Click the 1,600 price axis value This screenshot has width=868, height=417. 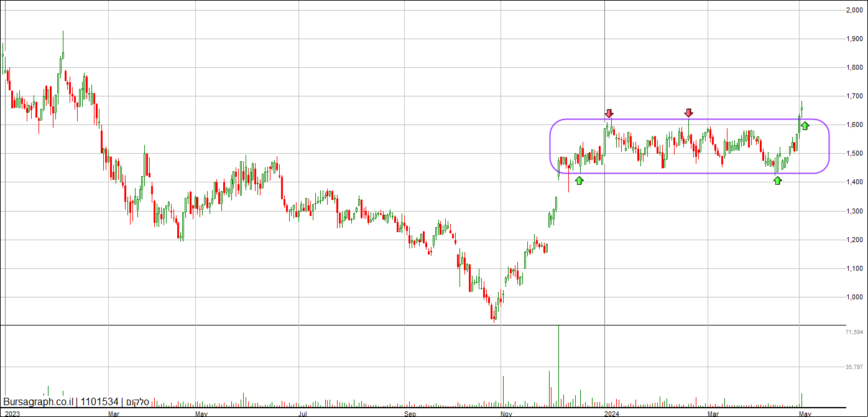click(854, 125)
